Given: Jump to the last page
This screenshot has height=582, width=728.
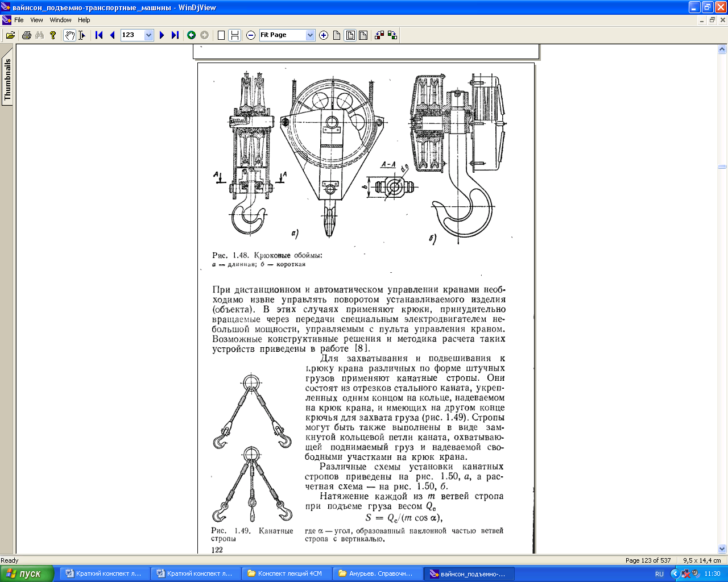Looking at the screenshot, I should click(175, 35).
